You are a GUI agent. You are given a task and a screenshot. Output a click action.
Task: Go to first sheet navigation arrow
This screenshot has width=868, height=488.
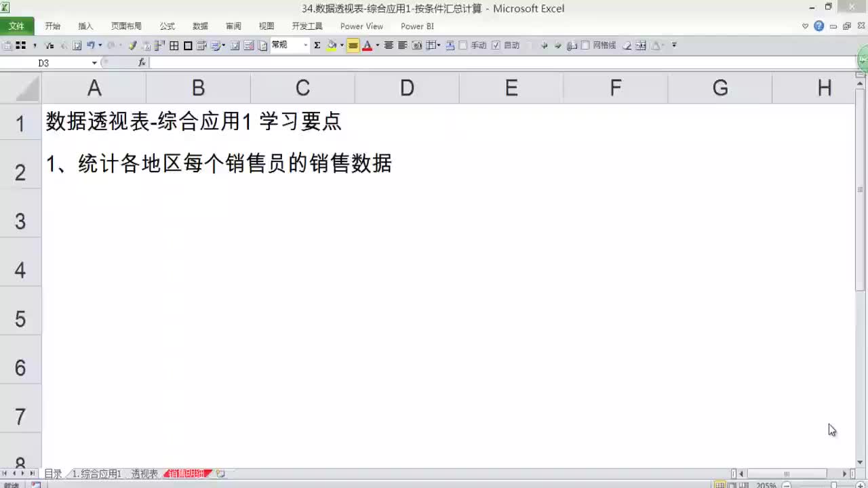(x=5, y=474)
